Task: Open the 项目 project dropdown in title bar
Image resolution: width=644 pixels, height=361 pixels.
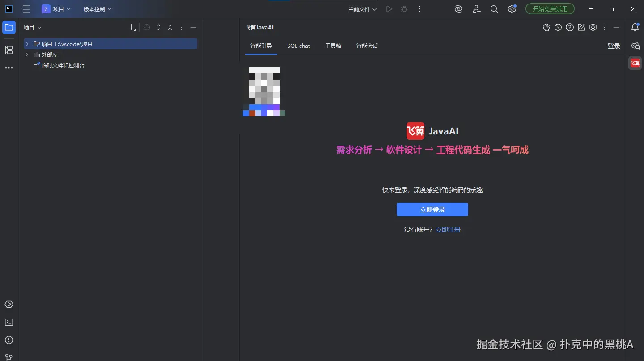Action: coord(56,9)
